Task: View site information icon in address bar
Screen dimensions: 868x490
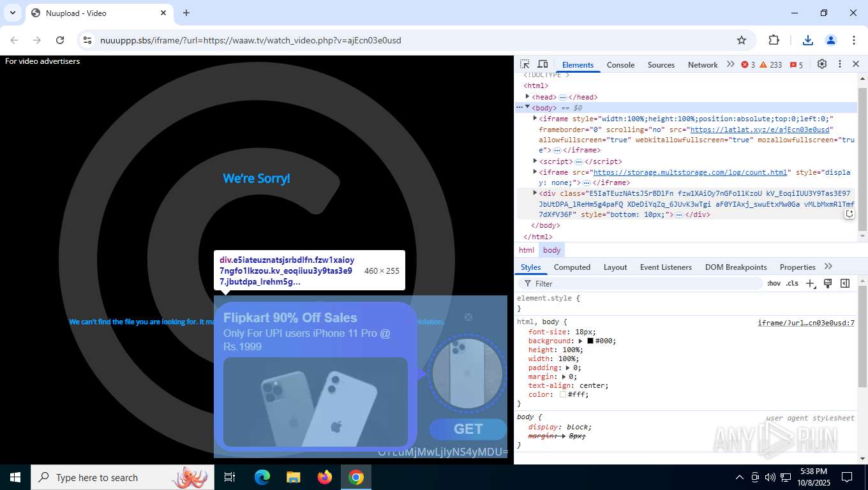Action: coord(87,40)
